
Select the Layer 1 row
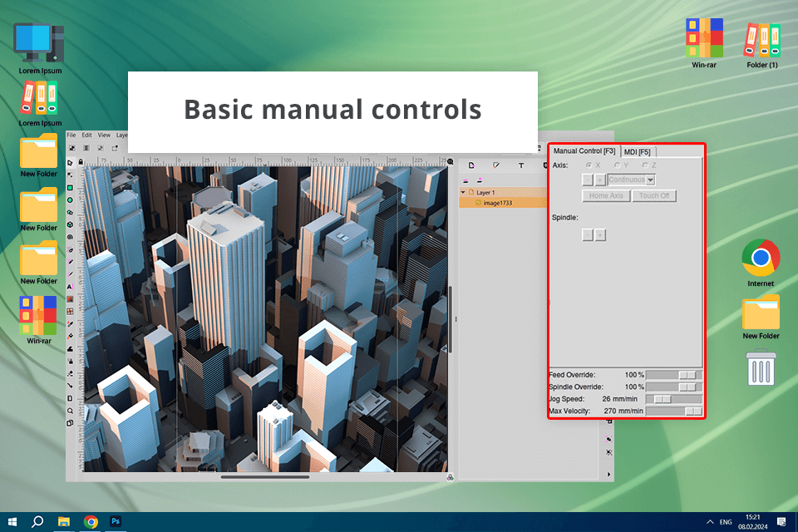[503, 193]
